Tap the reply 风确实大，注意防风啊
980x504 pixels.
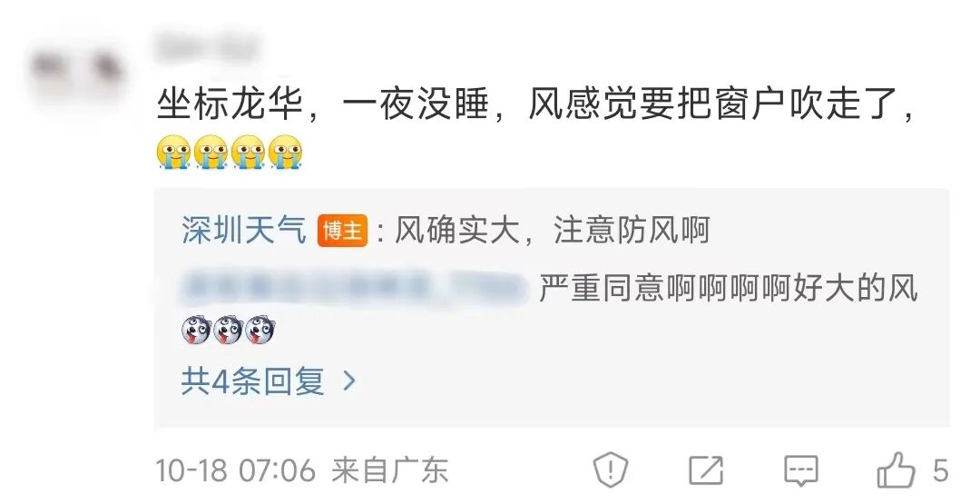click(x=553, y=230)
